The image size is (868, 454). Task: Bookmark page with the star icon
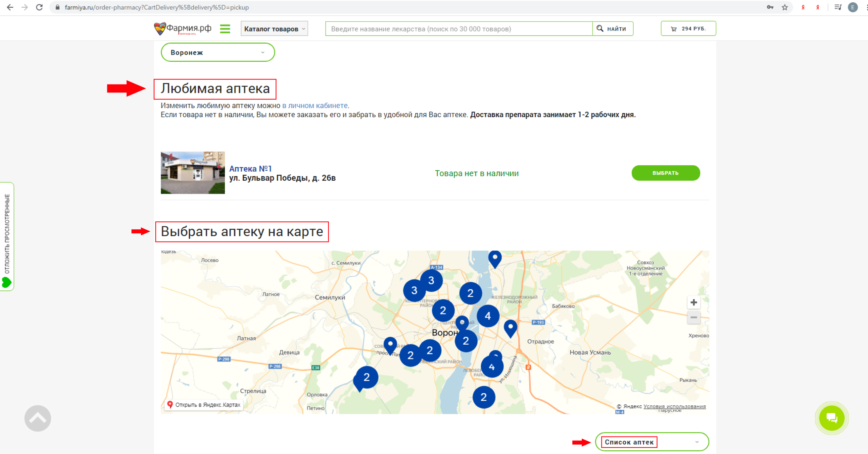(785, 7)
